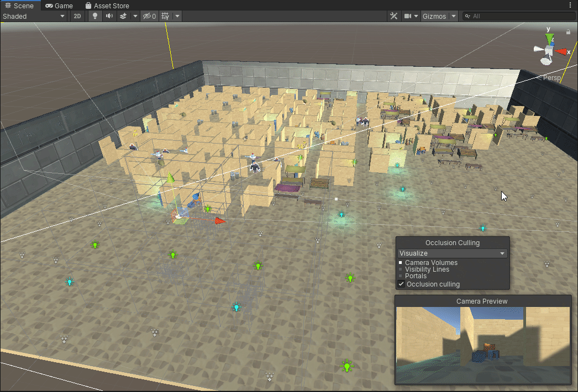Click the scene effects icon
The image size is (578, 392).
click(123, 16)
